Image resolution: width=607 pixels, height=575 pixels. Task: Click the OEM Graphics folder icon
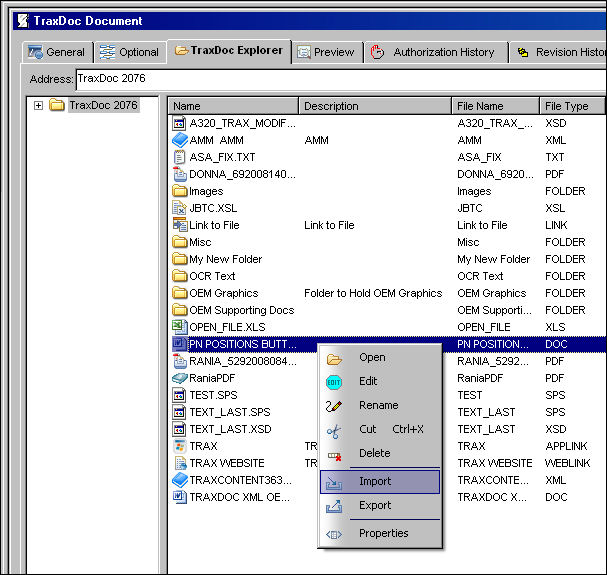(180, 293)
